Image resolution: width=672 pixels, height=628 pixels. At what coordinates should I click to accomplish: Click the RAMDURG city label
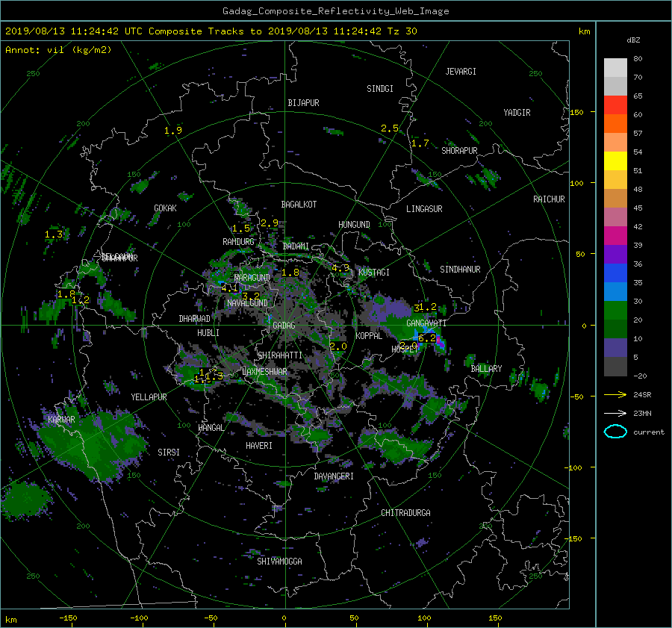click(x=238, y=242)
